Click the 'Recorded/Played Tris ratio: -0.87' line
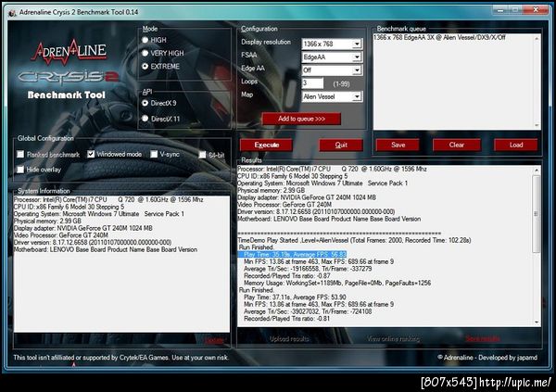 click(x=287, y=275)
